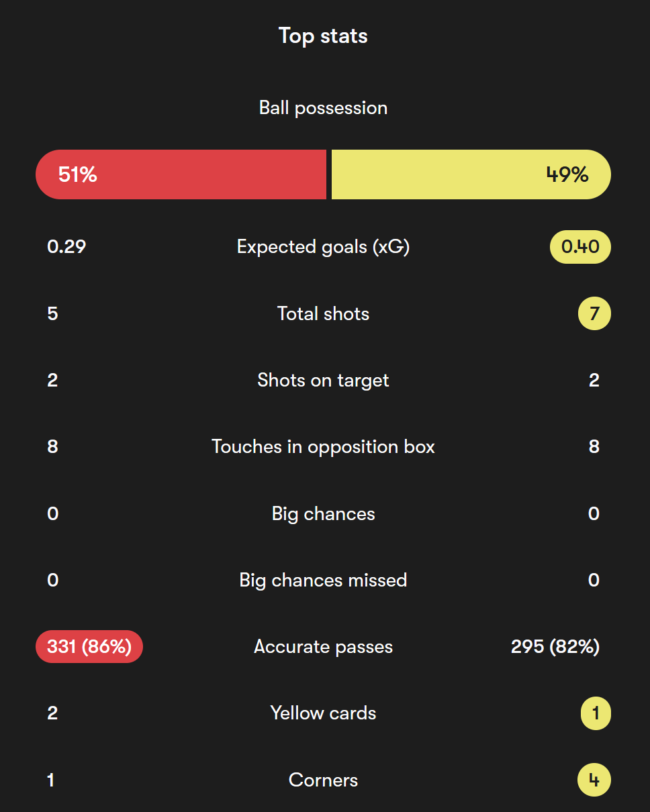Click the yellow 7 total shots badge

click(x=594, y=313)
